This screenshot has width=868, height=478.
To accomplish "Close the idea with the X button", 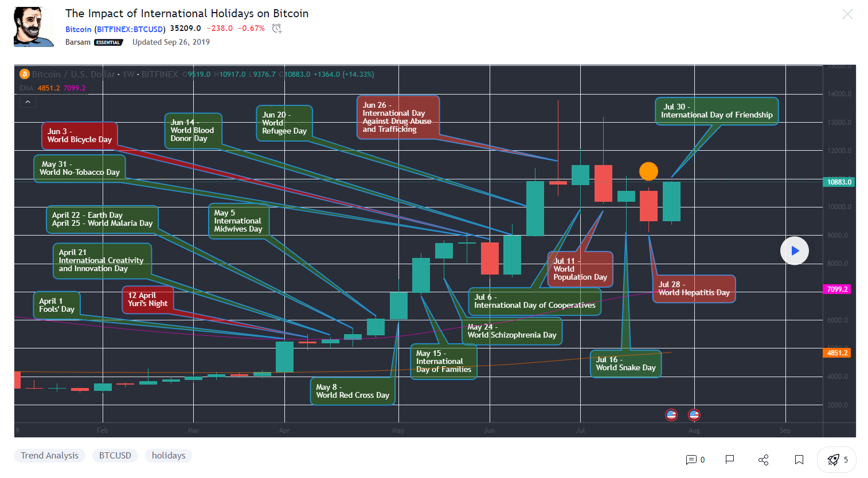I will coord(847,14).
